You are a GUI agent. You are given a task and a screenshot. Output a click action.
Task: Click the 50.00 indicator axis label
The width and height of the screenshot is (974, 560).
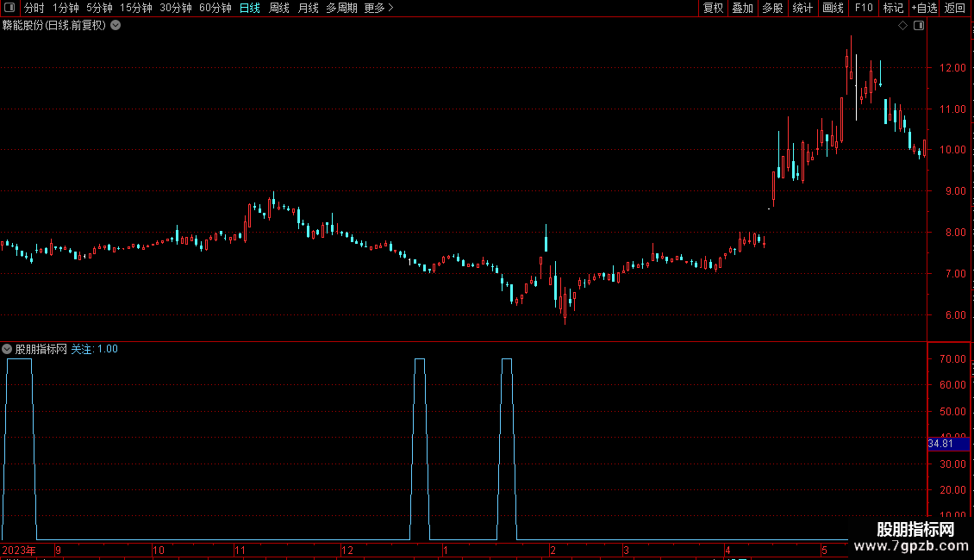[952, 412]
